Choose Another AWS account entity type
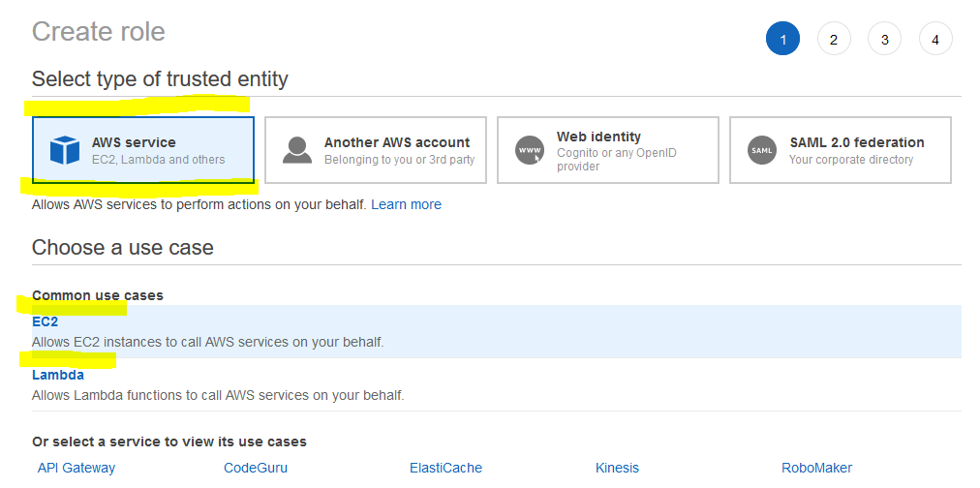 (x=376, y=150)
